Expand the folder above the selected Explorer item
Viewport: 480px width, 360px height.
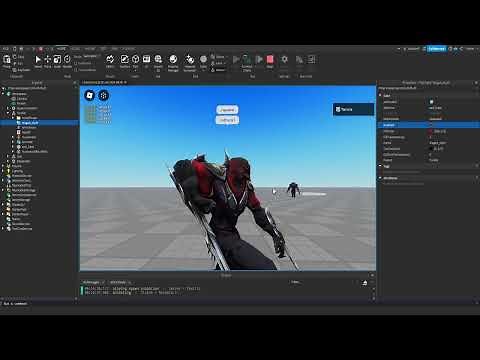click(x=13, y=118)
